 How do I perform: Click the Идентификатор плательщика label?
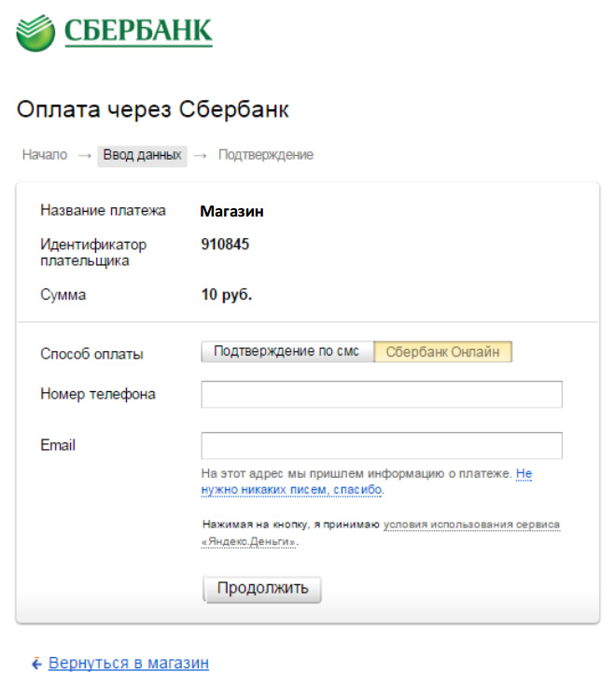click(93, 253)
